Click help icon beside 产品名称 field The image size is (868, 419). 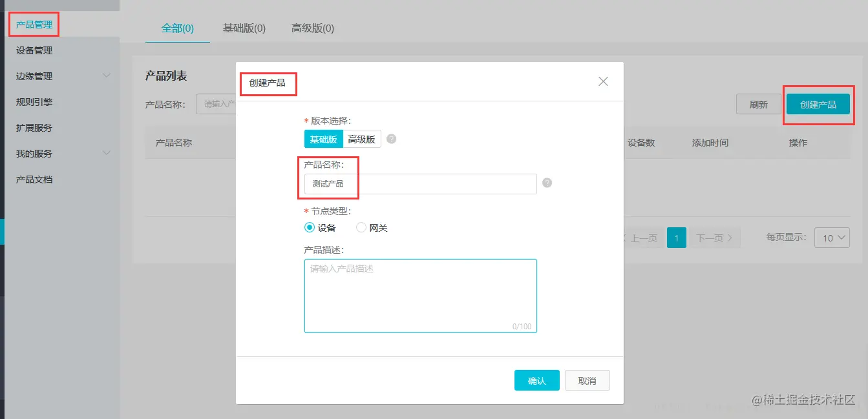pos(547,183)
